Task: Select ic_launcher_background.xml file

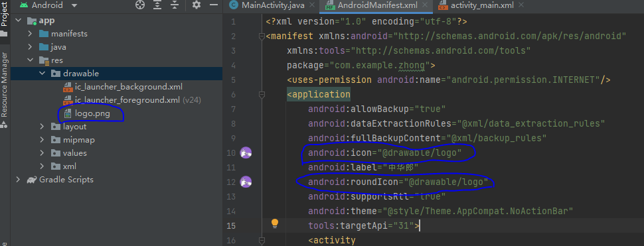Action: point(122,87)
